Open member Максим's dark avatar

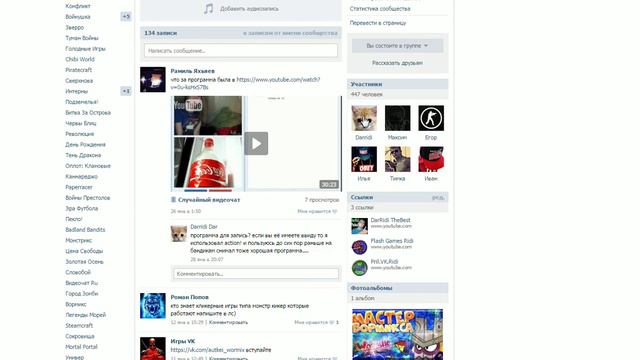(398, 118)
